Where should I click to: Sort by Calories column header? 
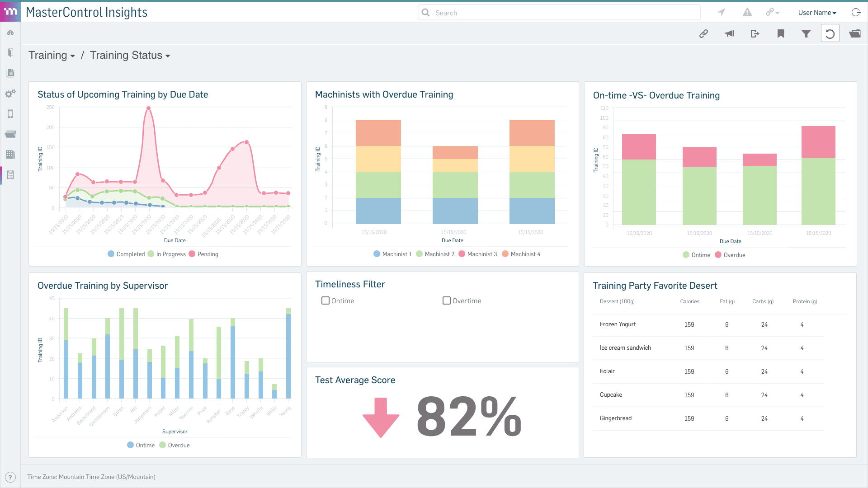pos(689,301)
